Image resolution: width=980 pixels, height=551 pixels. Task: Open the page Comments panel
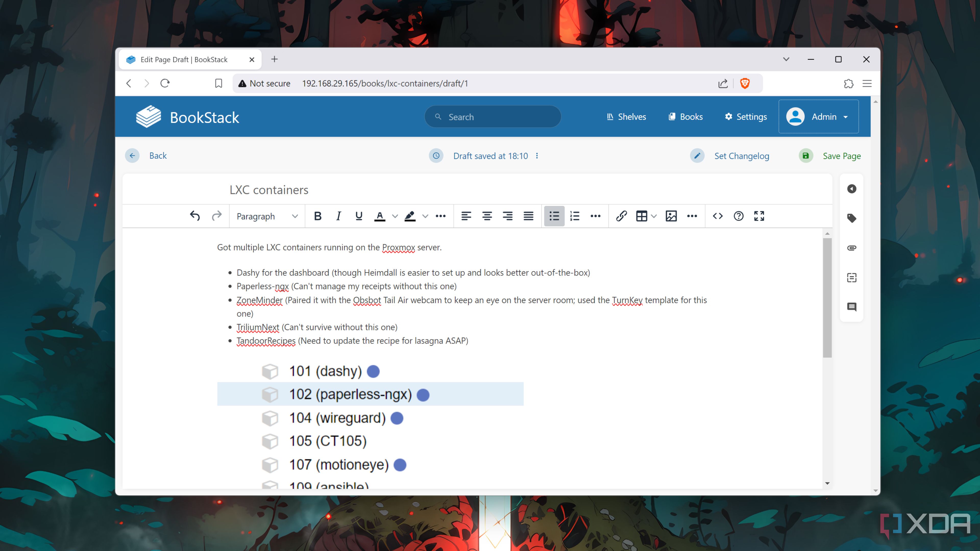tap(852, 307)
